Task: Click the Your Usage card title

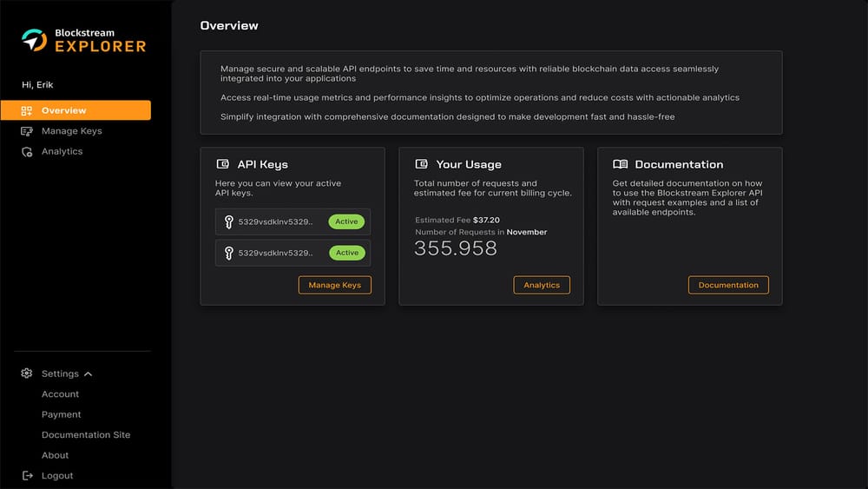Action: pyautogui.click(x=469, y=164)
